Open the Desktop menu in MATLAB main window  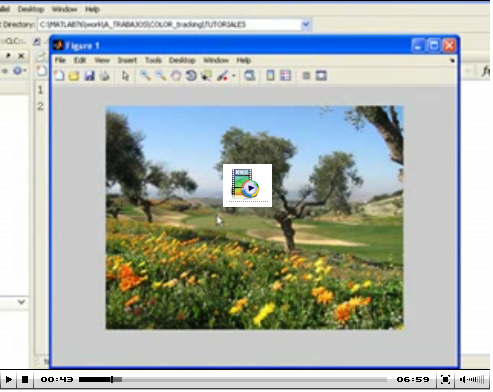(31, 9)
